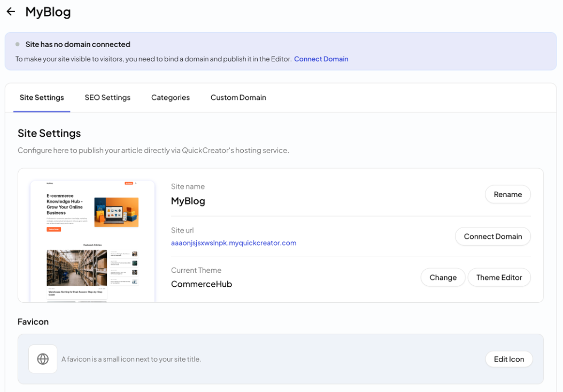The image size is (563, 392).
Task: Click the CommerceHub theme name text
Action: (202, 284)
